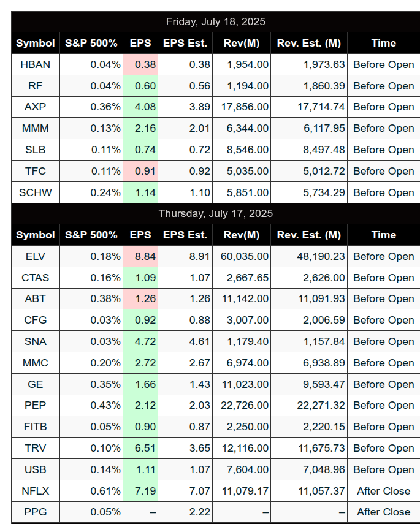Click the SLB symbol
Image resolution: width=420 pixels, height=524 pixels.
coord(36,150)
